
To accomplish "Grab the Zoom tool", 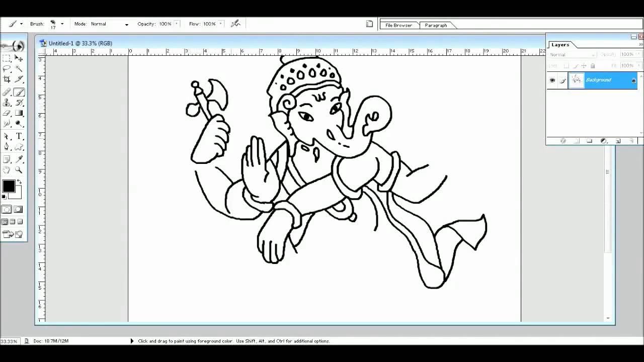I will point(19,170).
